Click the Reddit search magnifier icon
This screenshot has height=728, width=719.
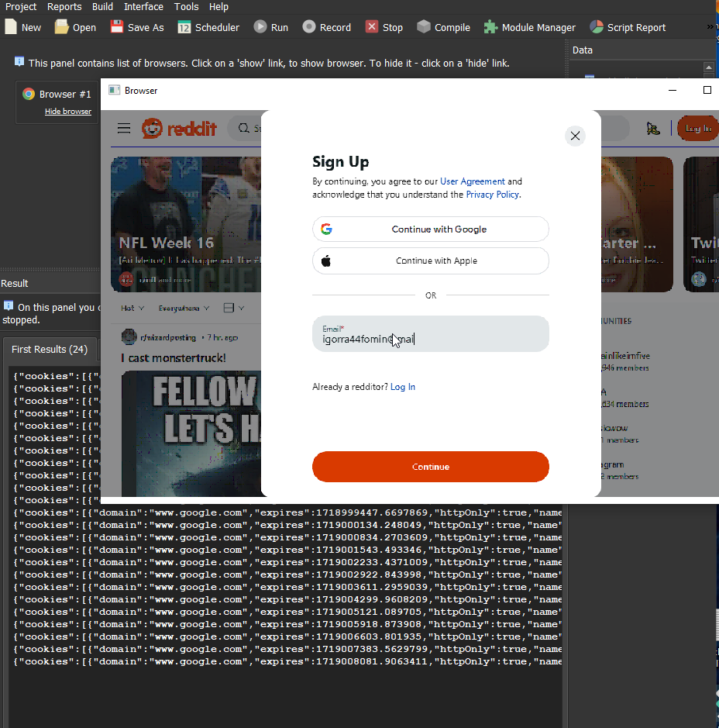(x=243, y=128)
